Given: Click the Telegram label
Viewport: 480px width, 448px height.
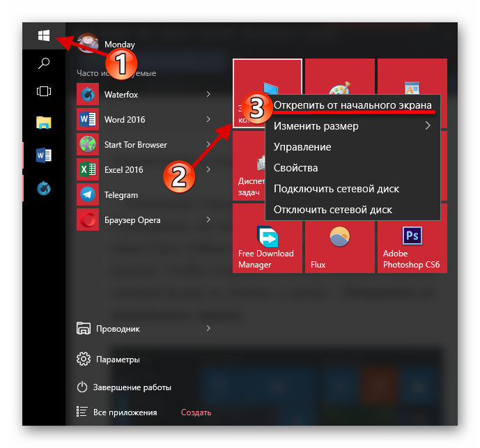Looking at the screenshot, I should click(x=121, y=195).
